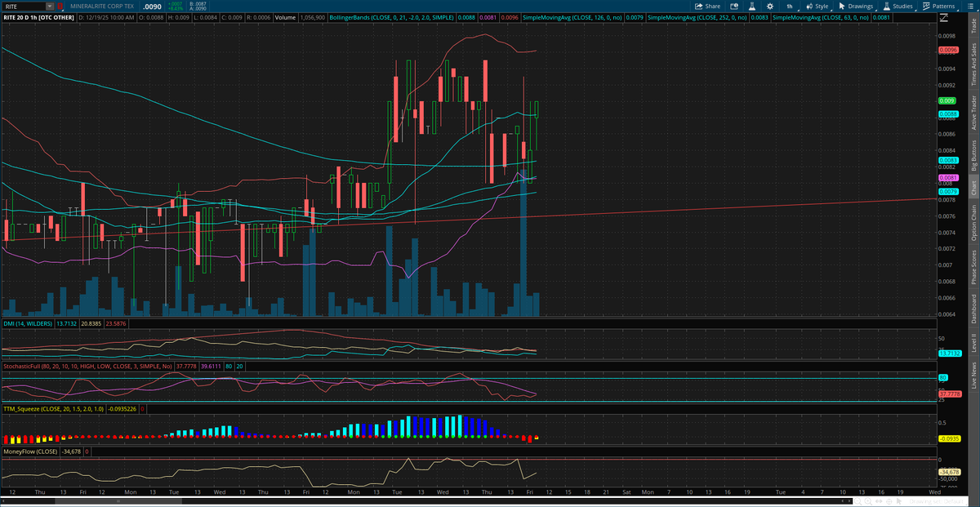This screenshot has width=980, height=507.
Task: Open the Active Trader sidebar tab
Action: (973, 112)
